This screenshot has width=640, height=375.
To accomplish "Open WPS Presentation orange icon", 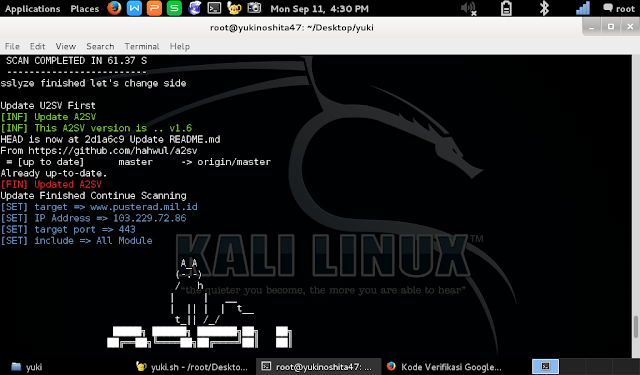I will [x=154, y=8].
